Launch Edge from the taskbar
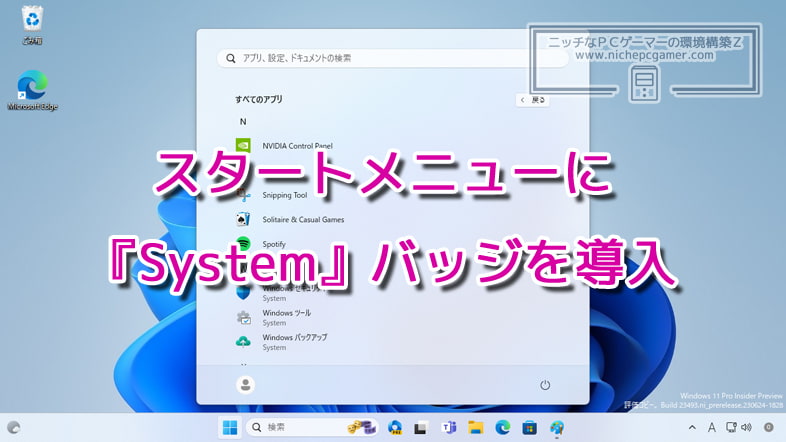Image resolution: width=786 pixels, height=442 pixels. [502, 427]
